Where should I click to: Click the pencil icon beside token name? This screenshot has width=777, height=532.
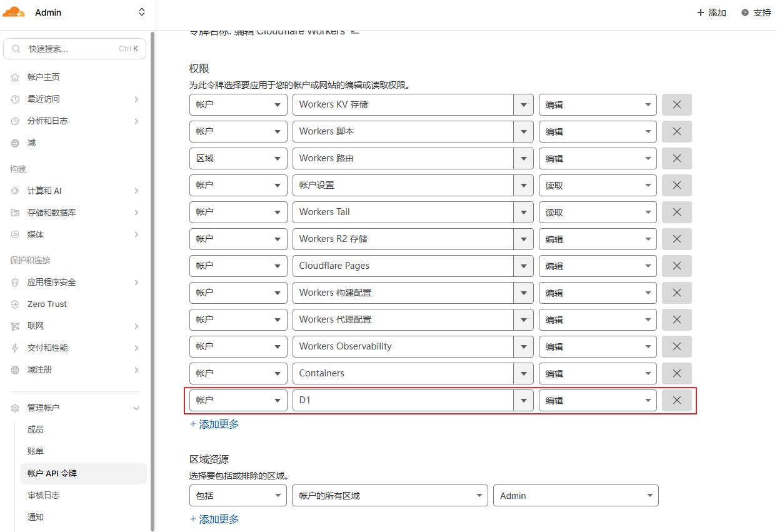355,31
